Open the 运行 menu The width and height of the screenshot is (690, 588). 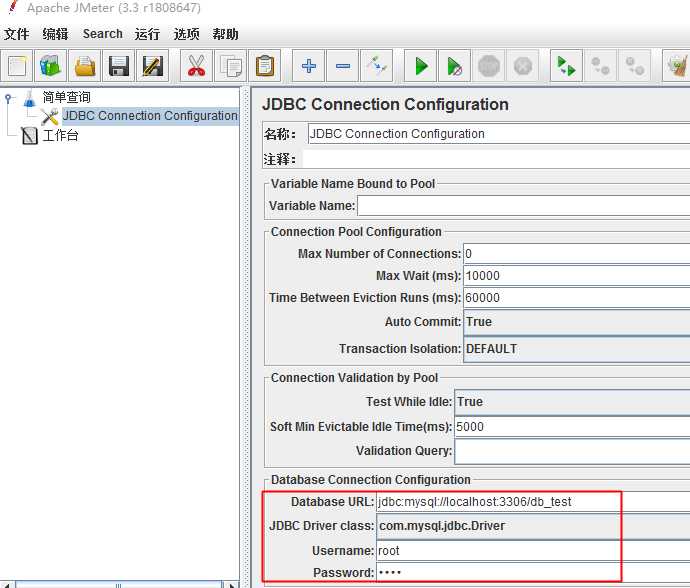point(147,34)
